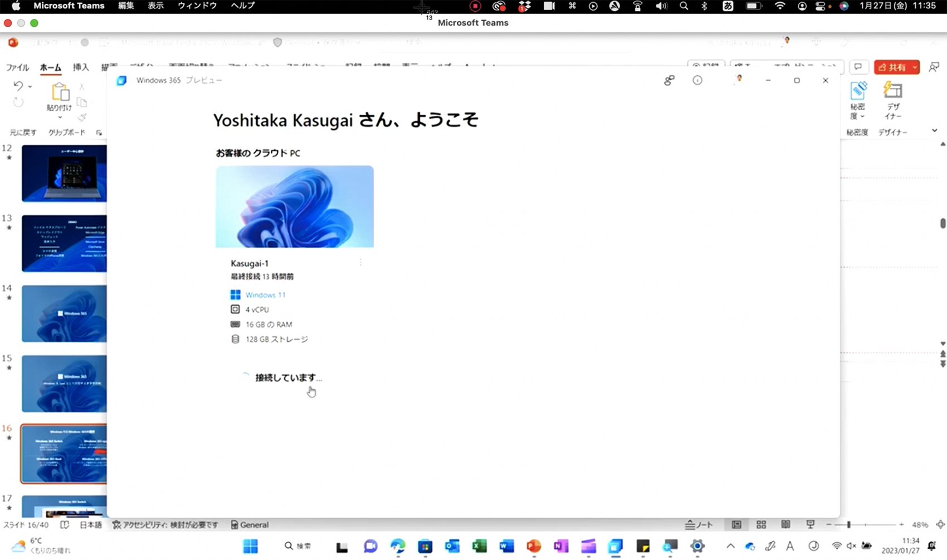947x560 pixels.
Task: Open PowerPoint Designer icon
Action: 892,90
